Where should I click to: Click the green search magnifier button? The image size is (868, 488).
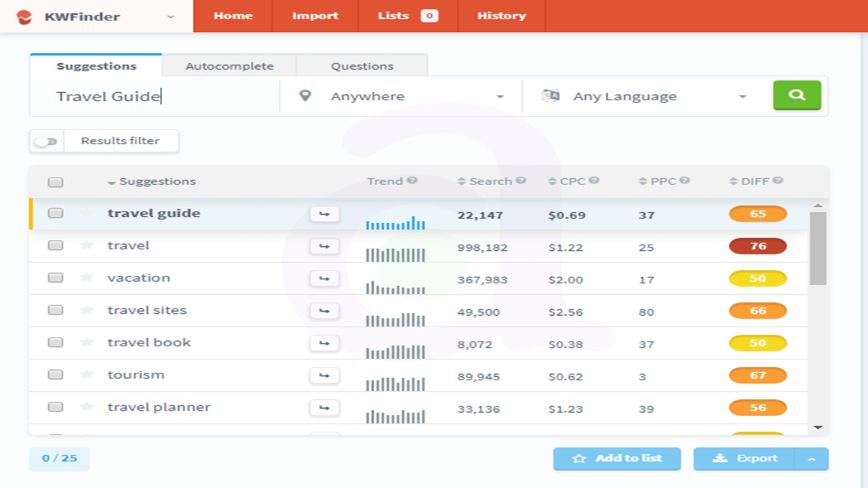tap(797, 96)
